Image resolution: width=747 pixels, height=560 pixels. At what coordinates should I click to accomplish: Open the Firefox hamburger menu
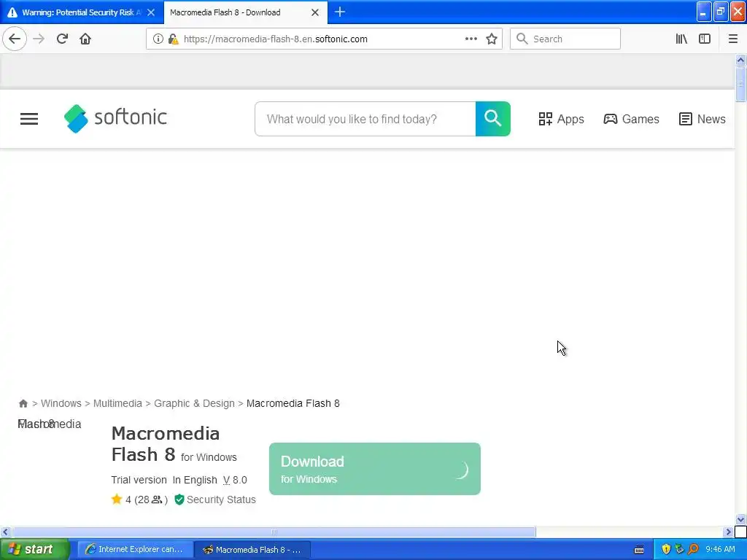pos(733,39)
